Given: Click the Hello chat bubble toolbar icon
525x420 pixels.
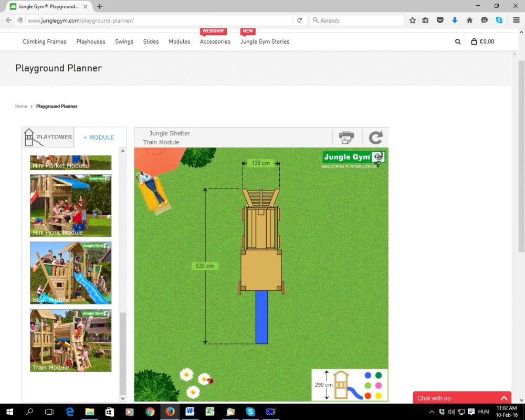Looking at the screenshot, I should (484, 20).
